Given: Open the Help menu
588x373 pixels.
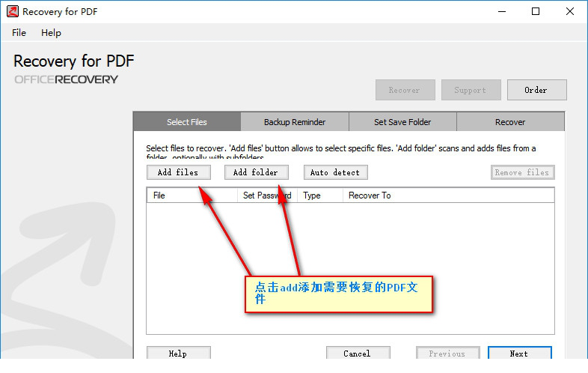Looking at the screenshot, I should coord(51,33).
